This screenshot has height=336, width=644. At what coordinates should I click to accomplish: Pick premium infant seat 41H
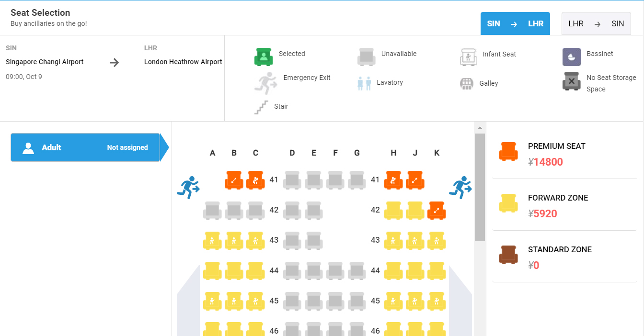[393, 180]
